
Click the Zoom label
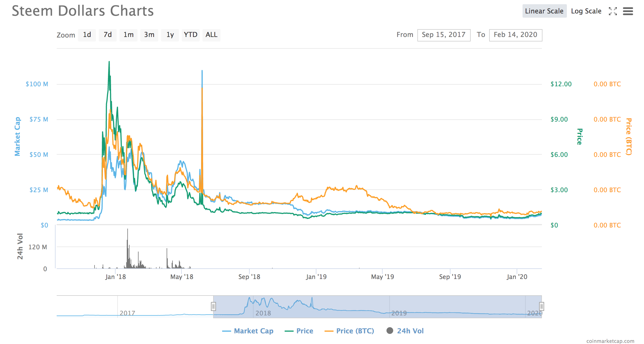click(x=66, y=35)
